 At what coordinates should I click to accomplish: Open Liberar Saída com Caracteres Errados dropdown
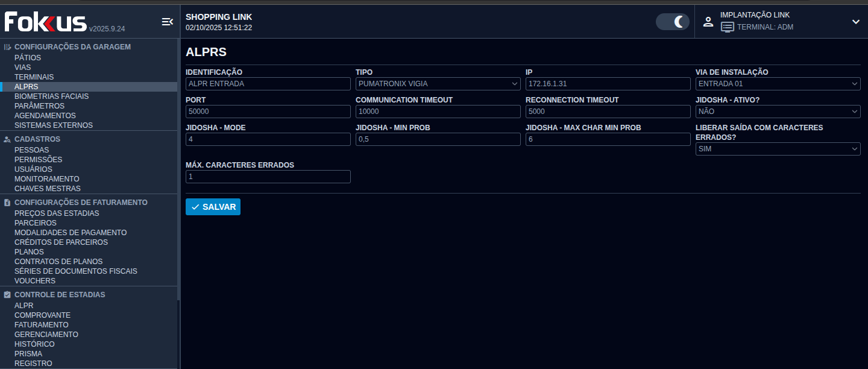point(778,149)
